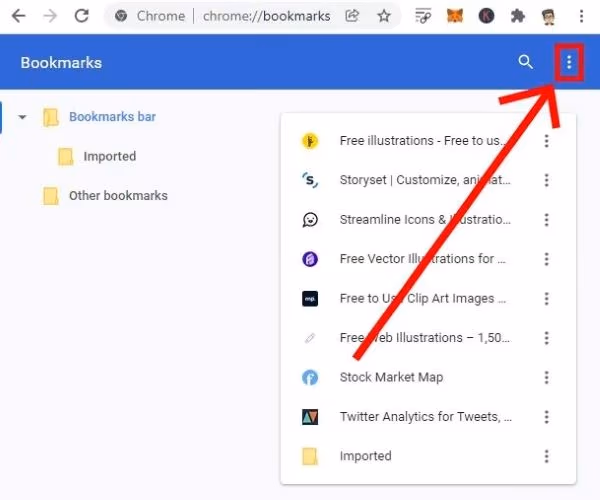Collapse the Bookmarks bar folder arrow
The width and height of the screenshot is (600, 500).
(x=23, y=118)
